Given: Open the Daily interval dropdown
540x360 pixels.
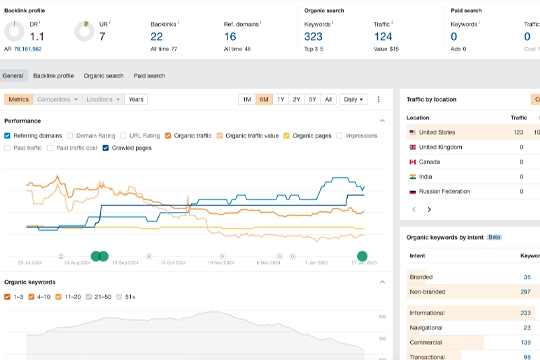Looking at the screenshot, I should [353, 99].
